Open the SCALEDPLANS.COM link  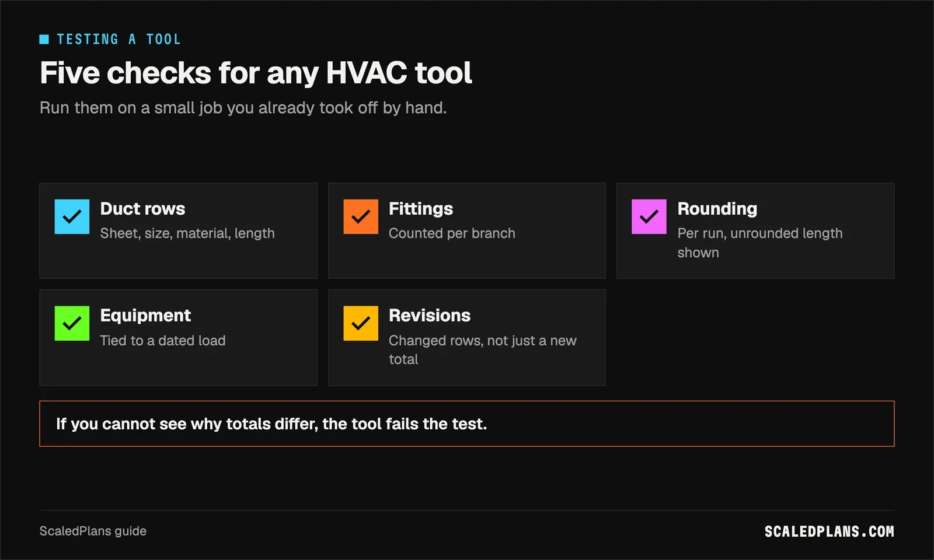pos(829,531)
